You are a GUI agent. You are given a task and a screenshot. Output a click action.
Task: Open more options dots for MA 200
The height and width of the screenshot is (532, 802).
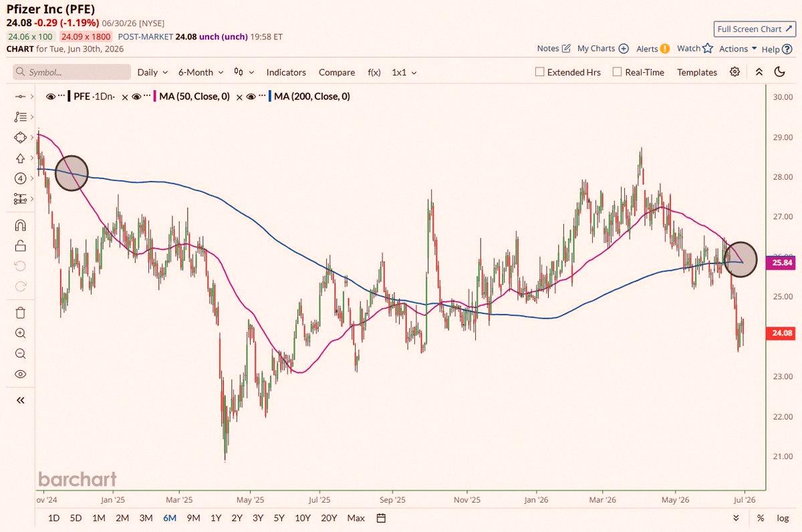click(x=262, y=97)
